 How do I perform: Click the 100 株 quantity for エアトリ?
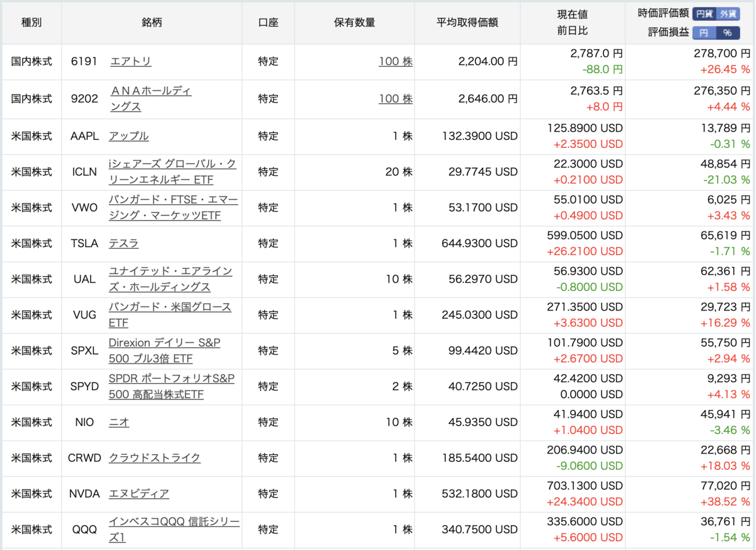click(x=396, y=62)
